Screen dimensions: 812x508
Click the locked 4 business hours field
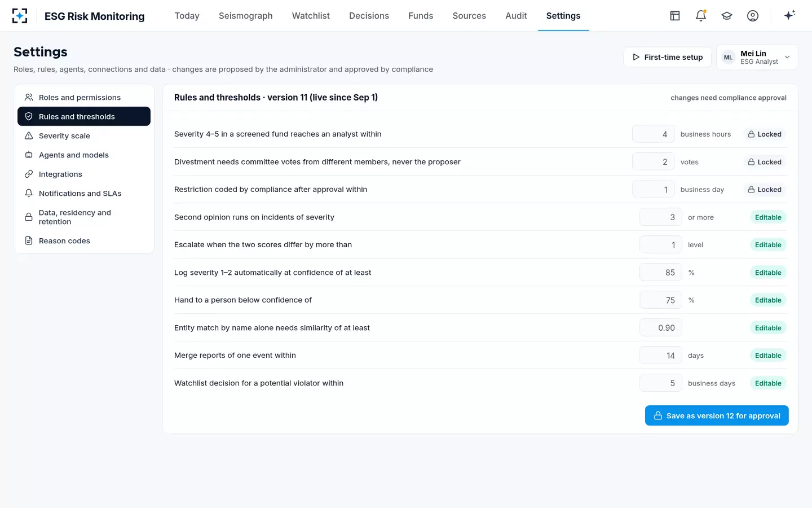(653, 134)
